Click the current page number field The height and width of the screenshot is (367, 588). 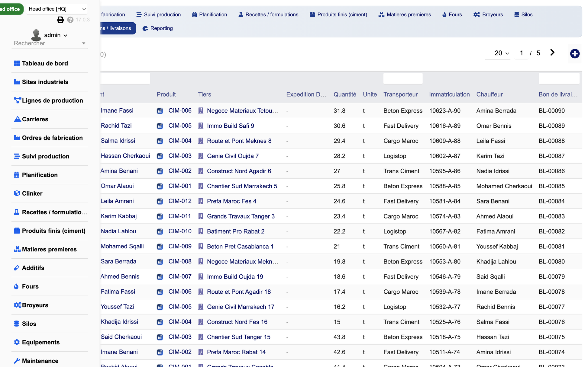[521, 53]
